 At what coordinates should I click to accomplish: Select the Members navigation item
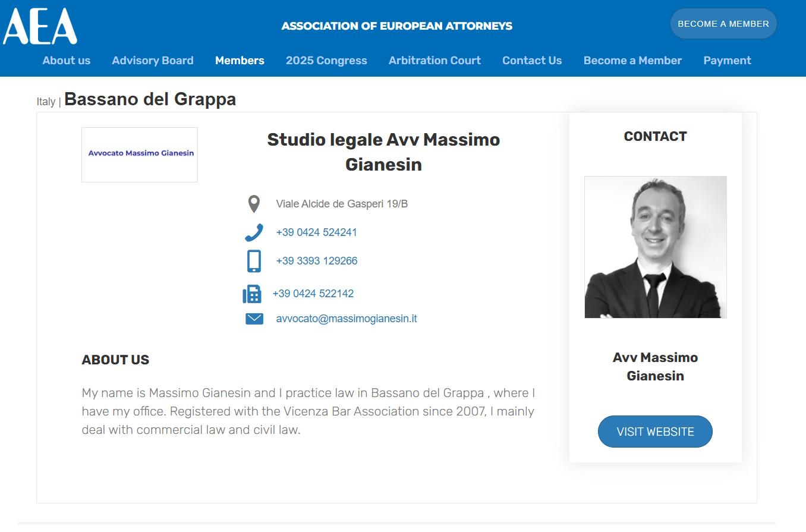tap(240, 60)
